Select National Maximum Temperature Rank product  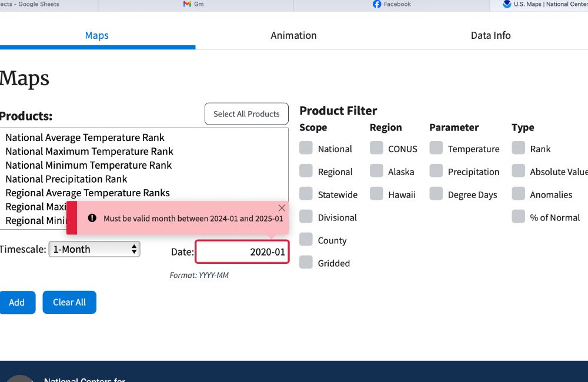click(x=144, y=152)
